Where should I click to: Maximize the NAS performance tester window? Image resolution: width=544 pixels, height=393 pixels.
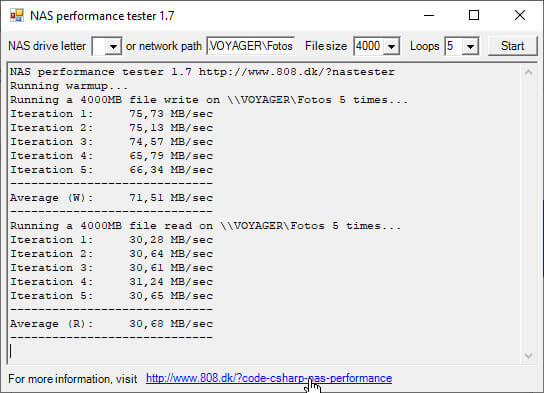[x=474, y=16]
